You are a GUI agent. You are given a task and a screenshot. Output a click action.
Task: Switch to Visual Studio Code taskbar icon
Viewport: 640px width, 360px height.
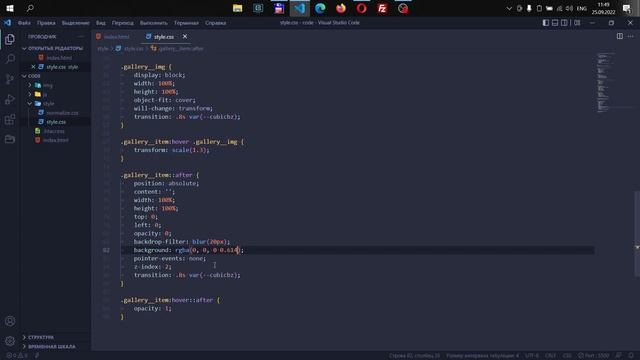[x=300, y=8]
